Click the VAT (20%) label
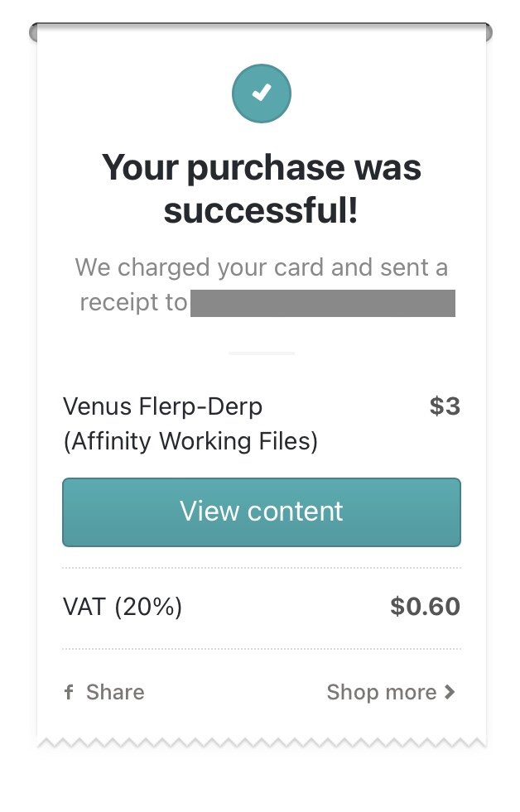The width and height of the screenshot is (520, 812). pos(123,607)
